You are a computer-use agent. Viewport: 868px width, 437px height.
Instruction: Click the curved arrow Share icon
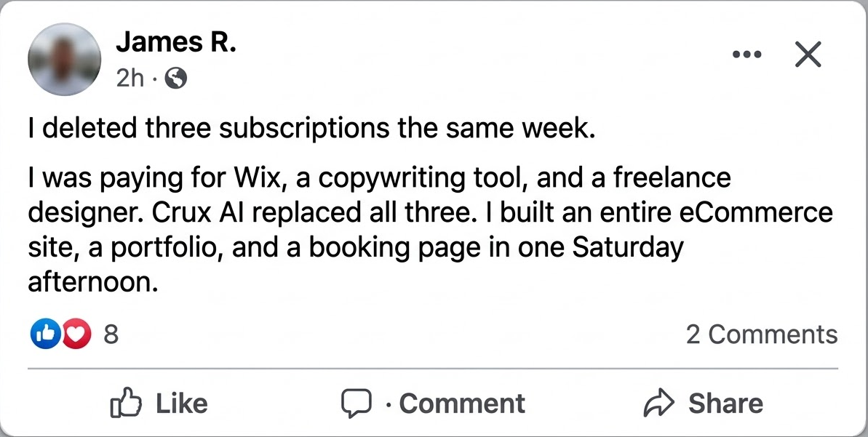[x=659, y=404]
